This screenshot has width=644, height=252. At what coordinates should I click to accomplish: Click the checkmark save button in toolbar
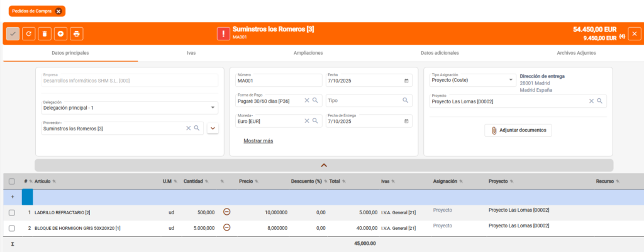12,33
